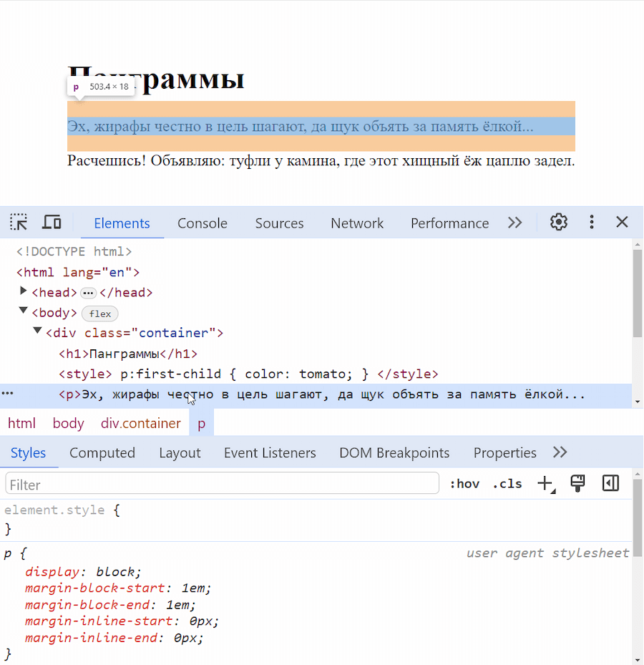Toggle the :hov element state panel
Viewport: 644px width, 665px height.
464,484
